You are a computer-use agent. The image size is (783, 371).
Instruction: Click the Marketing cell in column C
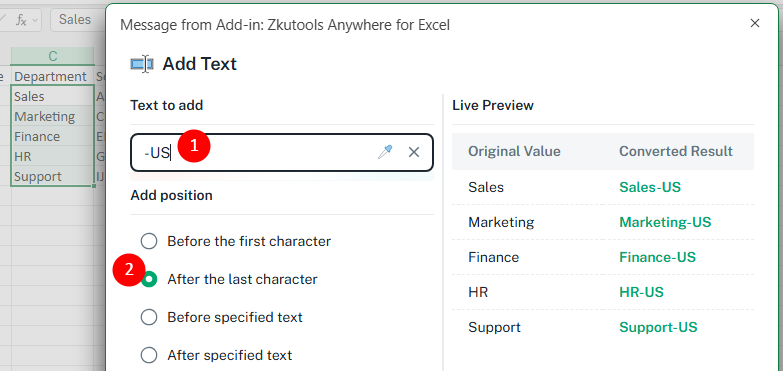click(x=52, y=116)
